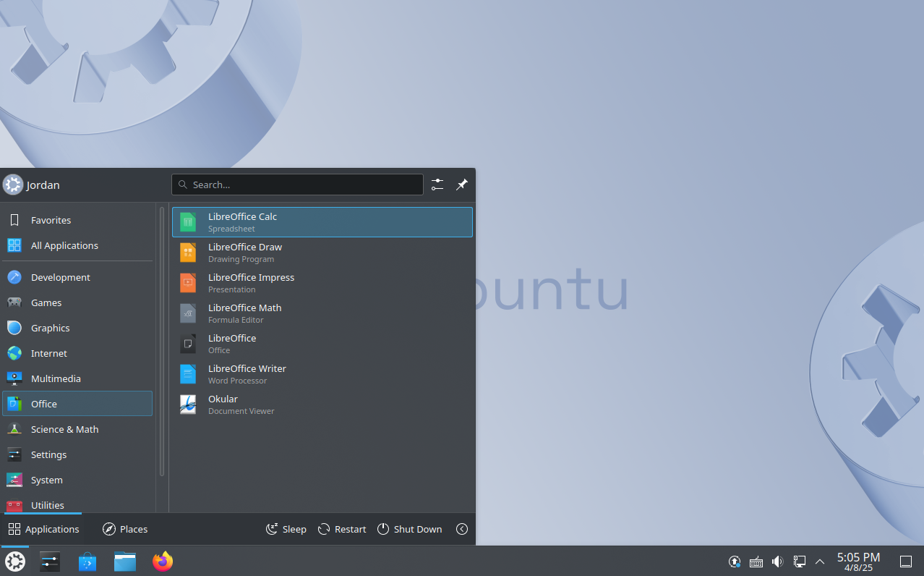Open the Discover software center from taskbar
Screen dimensions: 924x576
coord(87,561)
